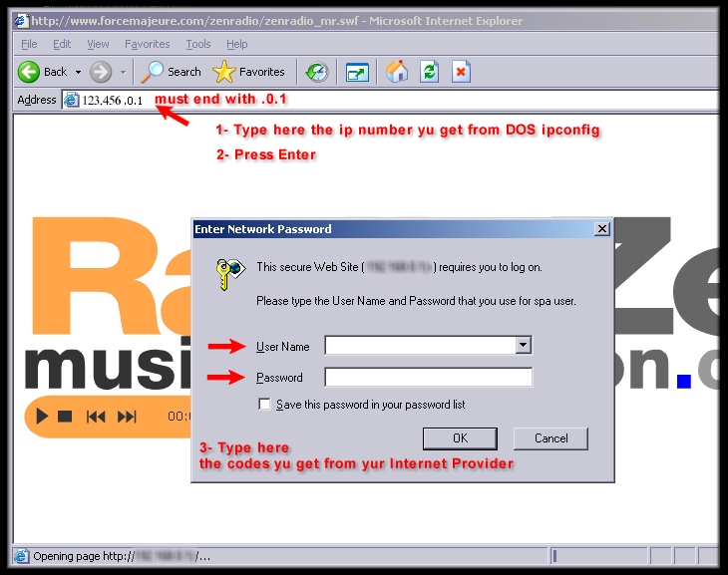Go to the Home page icon
728x575 pixels.
pyautogui.click(x=397, y=72)
